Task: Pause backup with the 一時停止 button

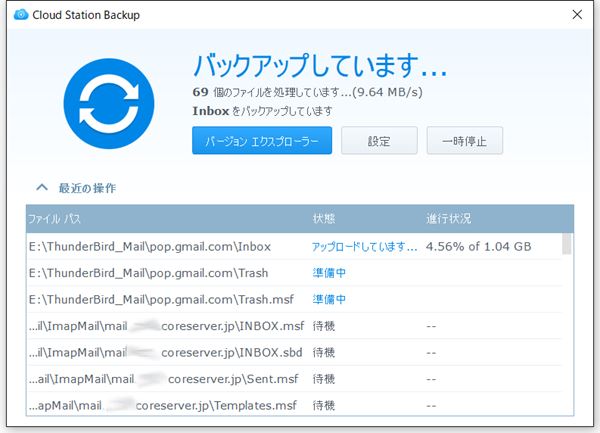Action: click(465, 141)
